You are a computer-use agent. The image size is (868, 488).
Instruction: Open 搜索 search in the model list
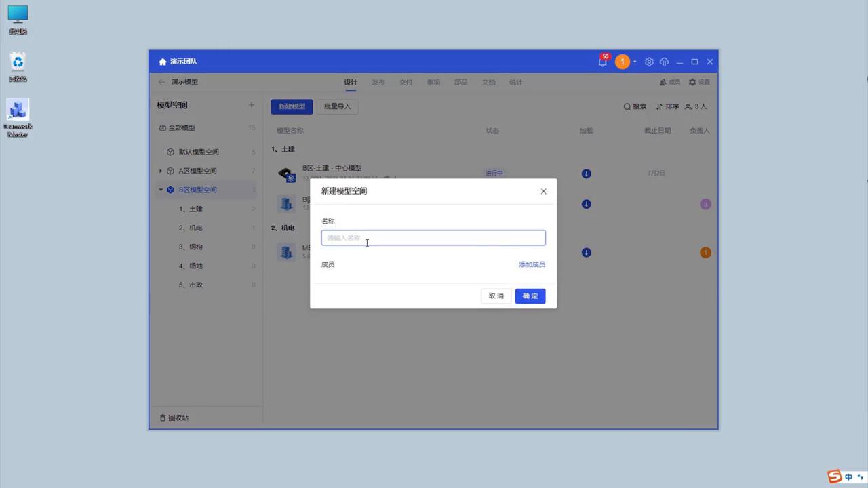point(635,106)
